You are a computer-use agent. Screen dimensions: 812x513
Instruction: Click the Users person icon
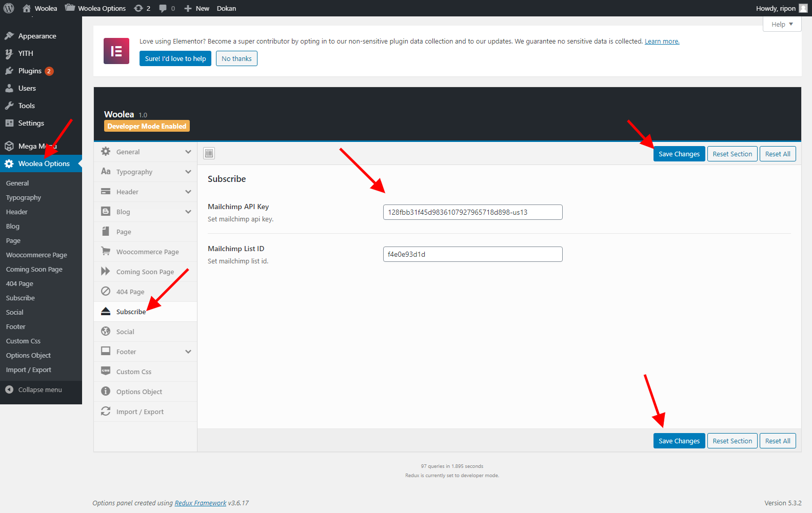tap(9, 88)
